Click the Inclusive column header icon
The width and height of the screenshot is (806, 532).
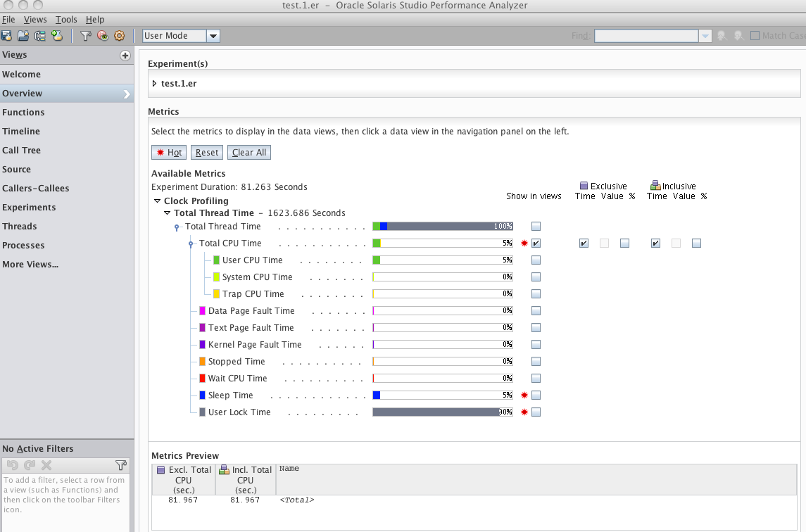655,185
